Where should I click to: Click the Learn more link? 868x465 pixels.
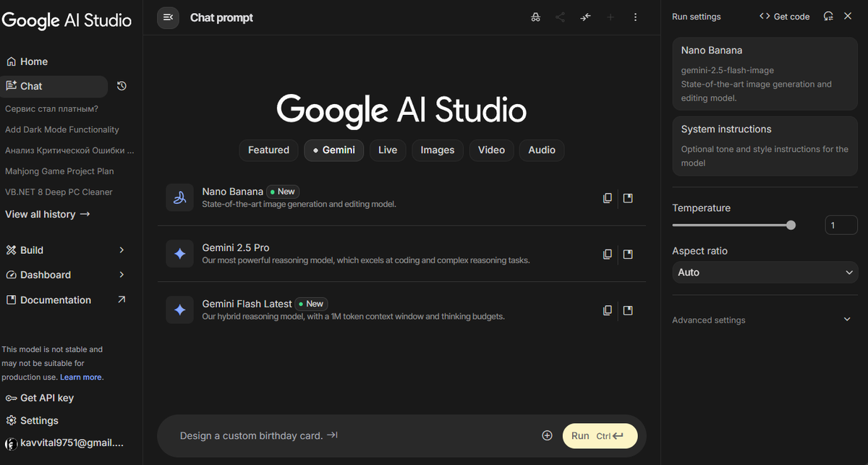[81, 377]
